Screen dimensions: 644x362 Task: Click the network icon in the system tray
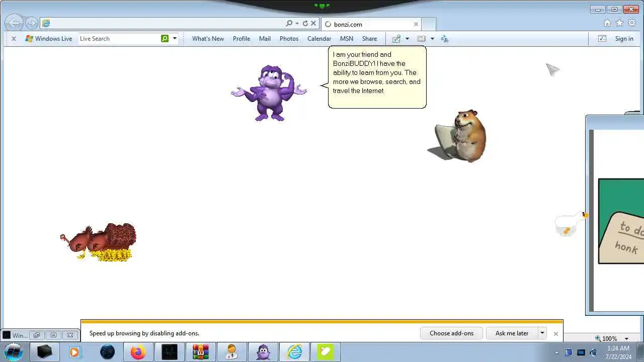point(581,352)
